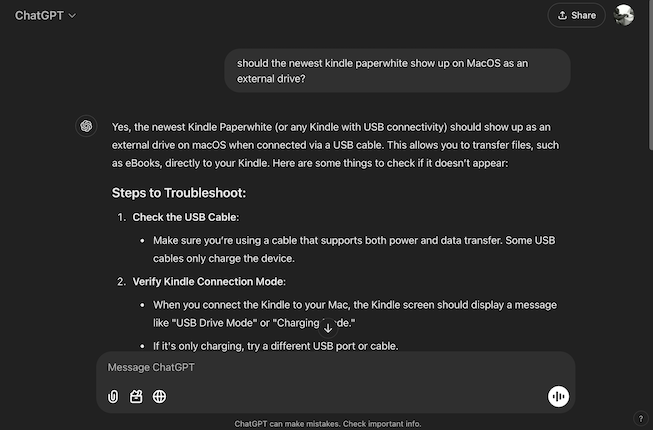Click the Verify Kindle Connection Mode step
Image resolution: width=653 pixels, height=430 pixels.
(208, 282)
